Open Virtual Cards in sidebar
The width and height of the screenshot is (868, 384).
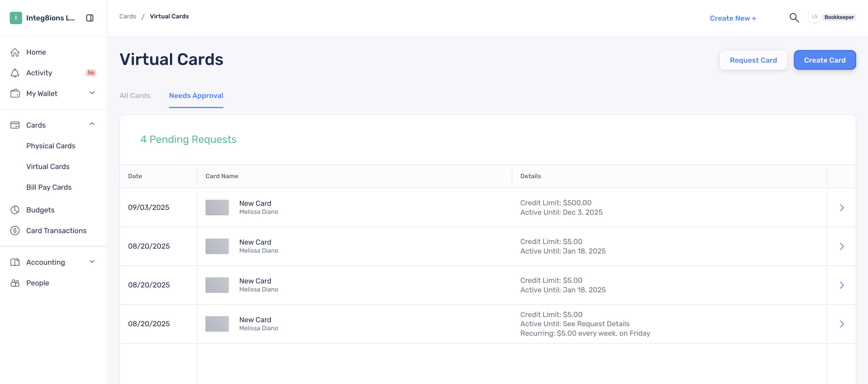pos(48,166)
